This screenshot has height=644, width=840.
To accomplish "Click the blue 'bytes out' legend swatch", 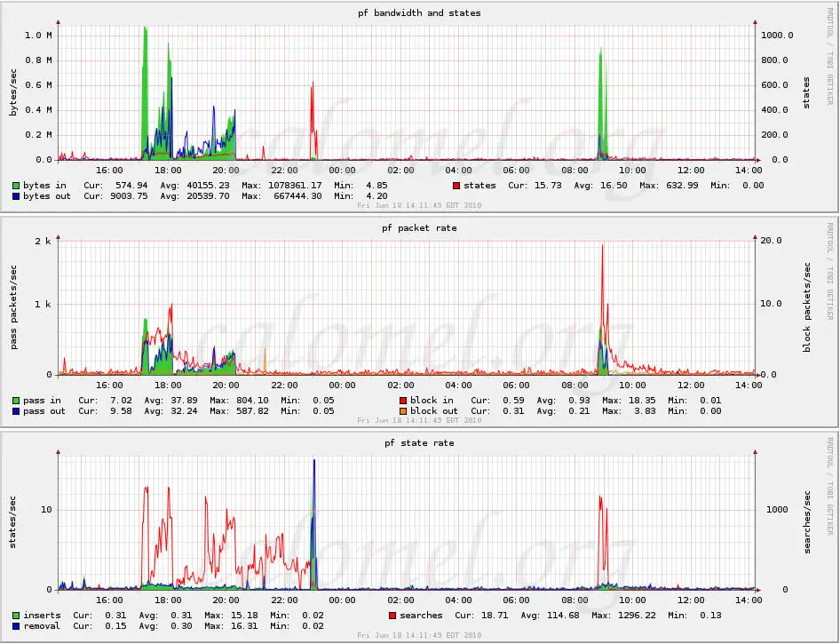I will point(16,196).
